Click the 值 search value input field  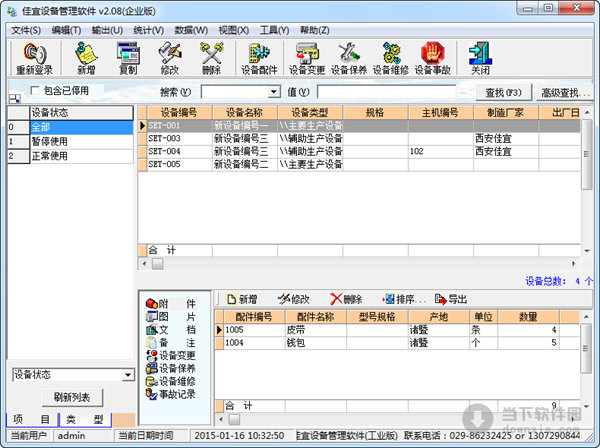[x=386, y=92]
